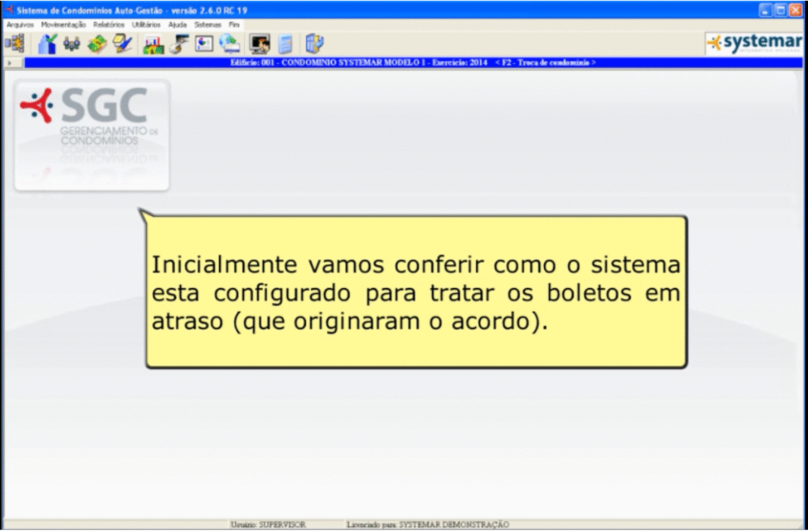Viewport: 808px width, 532px height.
Task: Expand the small arrow left of blue bar
Action: pos(9,63)
